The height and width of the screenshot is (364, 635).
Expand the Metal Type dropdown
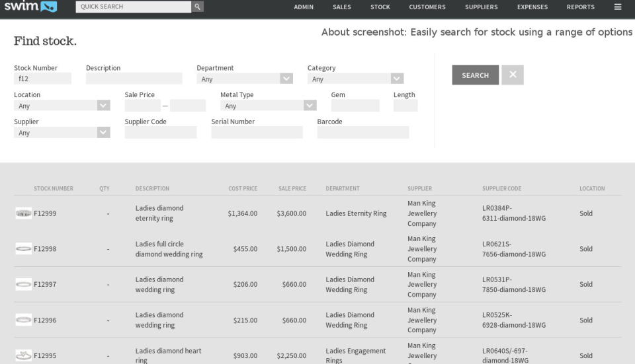[x=269, y=106]
